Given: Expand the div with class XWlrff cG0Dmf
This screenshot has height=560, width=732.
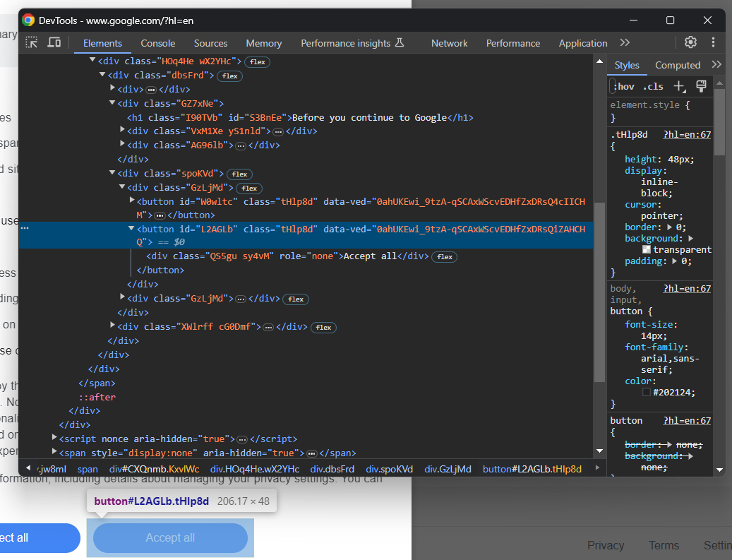Looking at the screenshot, I should 113,326.
